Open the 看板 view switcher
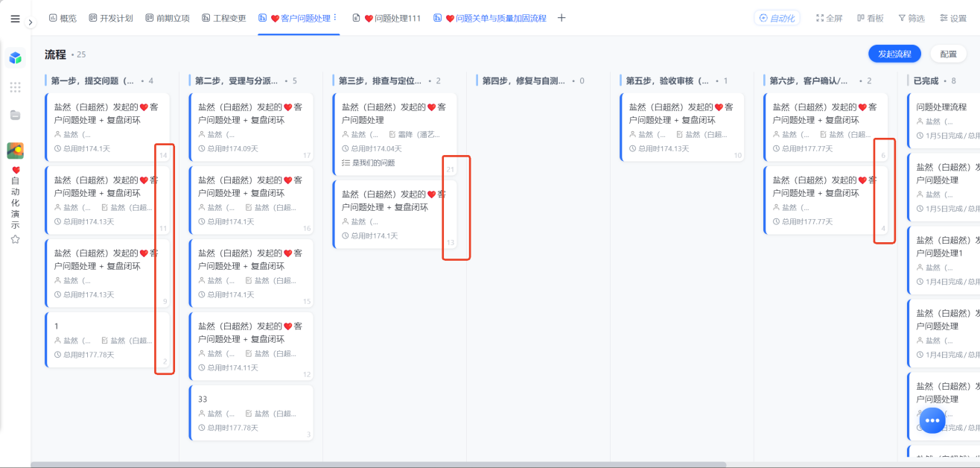The width and height of the screenshot is (980, 468). [x=870, y=18]
